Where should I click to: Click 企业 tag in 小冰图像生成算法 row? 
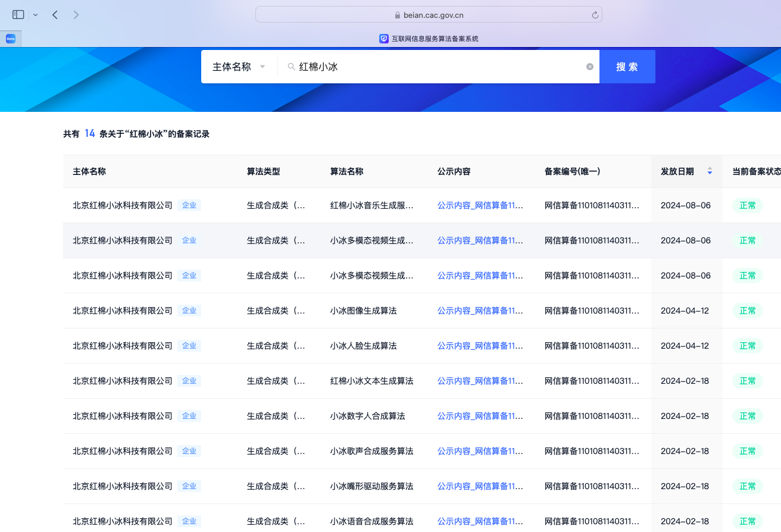pyautogui.click(x=189, y=311)
